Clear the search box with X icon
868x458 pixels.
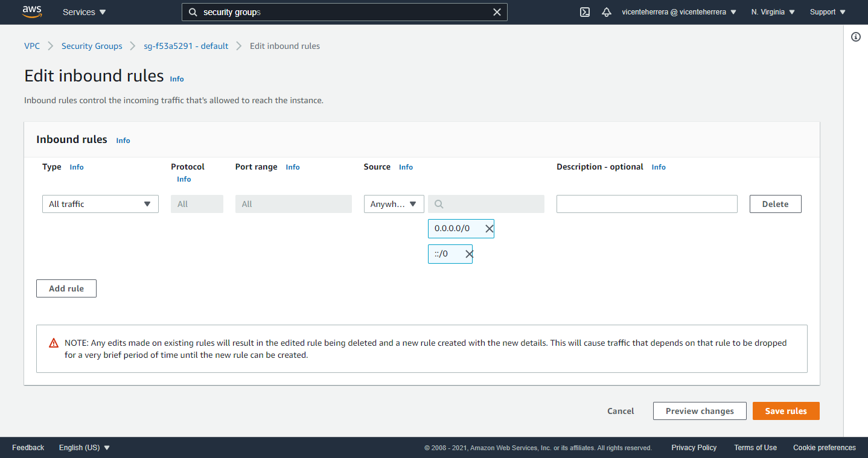pos(497,12)
